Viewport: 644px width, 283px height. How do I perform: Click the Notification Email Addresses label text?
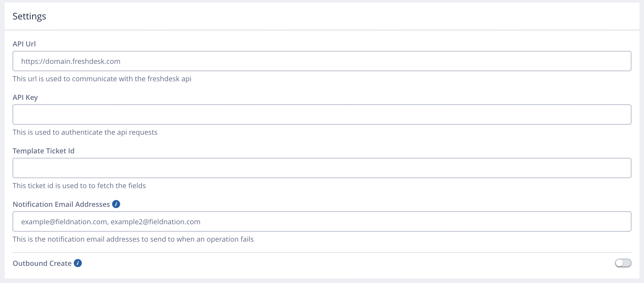pyautogui.click(x=61, y=204)
